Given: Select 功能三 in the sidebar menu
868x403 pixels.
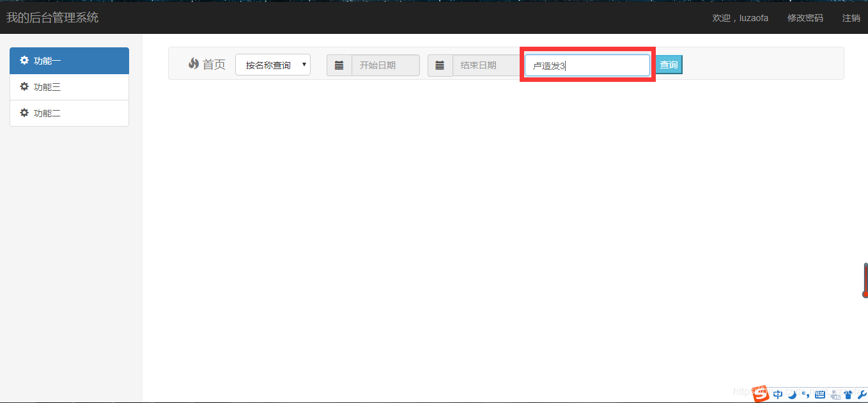Looking at the screenshot, I should pyautogui.click(x=69, y=87).
